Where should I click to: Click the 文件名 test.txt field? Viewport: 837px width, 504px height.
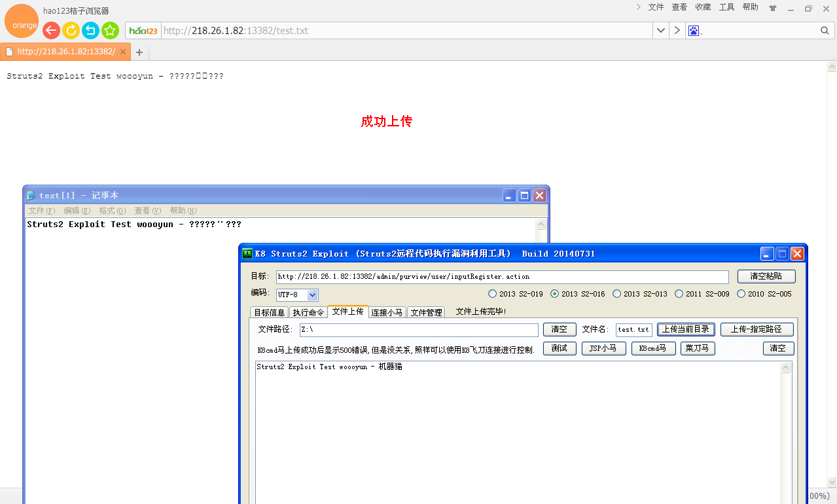pos(634,330)
